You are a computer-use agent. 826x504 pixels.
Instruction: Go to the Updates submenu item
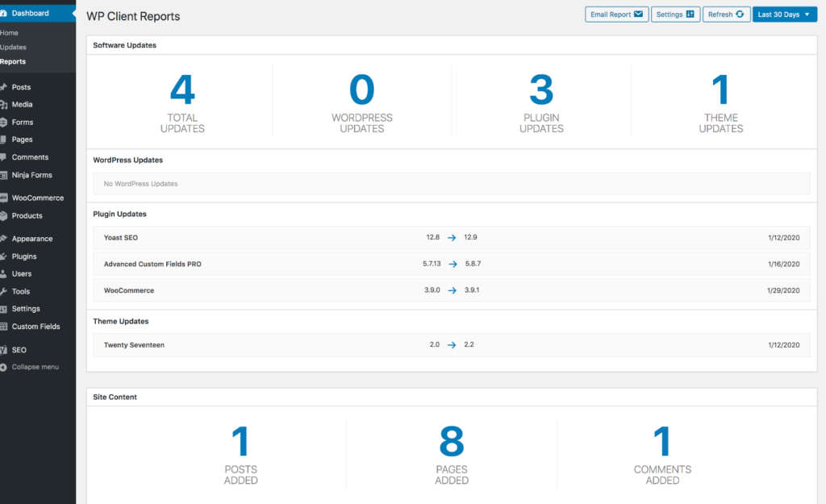tap(14, 48)
